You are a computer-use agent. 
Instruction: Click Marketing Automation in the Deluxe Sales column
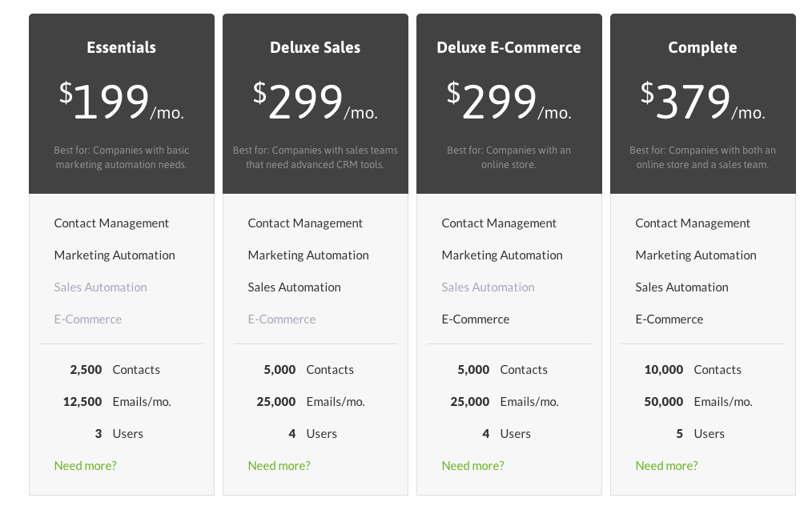(x=308, y=255)
